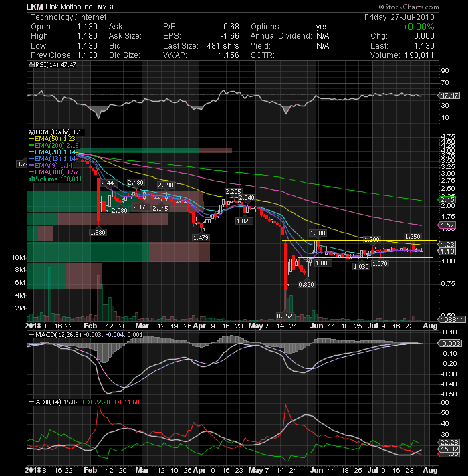
Task: Click the 1.479 low price annotation
Action: (x=201, y=237)
